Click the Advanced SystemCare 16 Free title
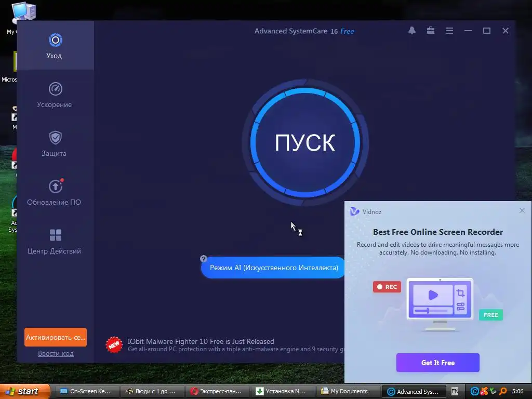This screenshot has width=532, height=399. point(304,31)
